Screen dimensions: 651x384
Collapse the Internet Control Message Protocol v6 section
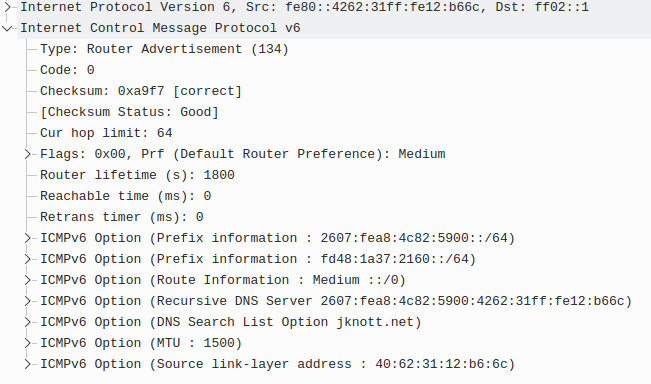pos(7,28)
